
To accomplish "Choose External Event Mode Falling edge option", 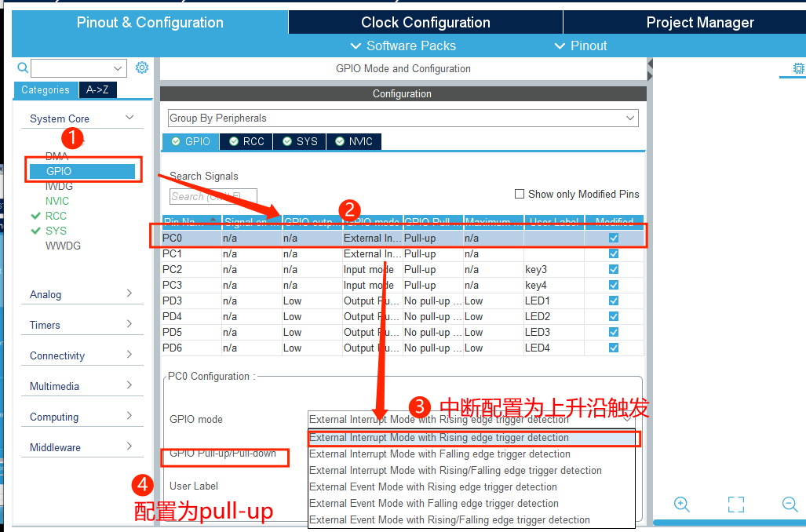I will (472, 503).
